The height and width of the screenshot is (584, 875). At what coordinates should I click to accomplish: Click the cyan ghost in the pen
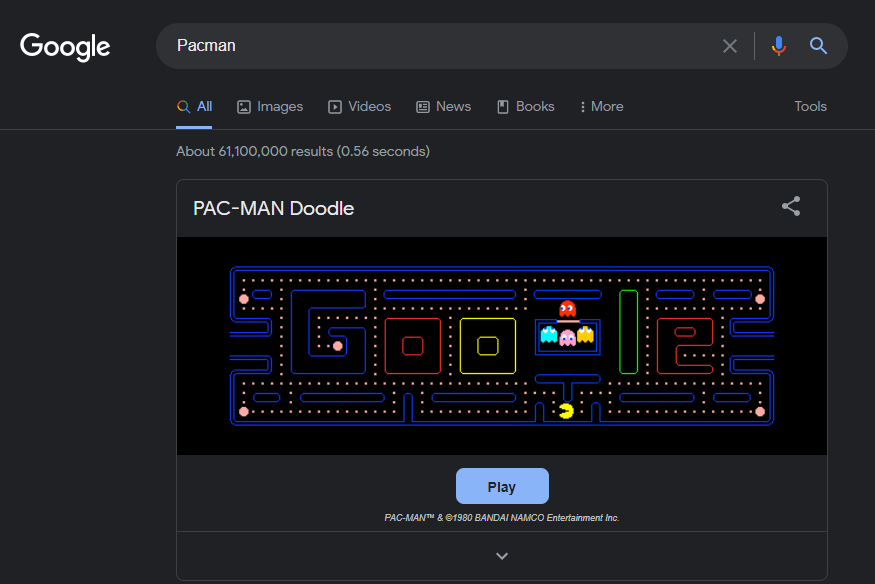[x=549, y=334]
